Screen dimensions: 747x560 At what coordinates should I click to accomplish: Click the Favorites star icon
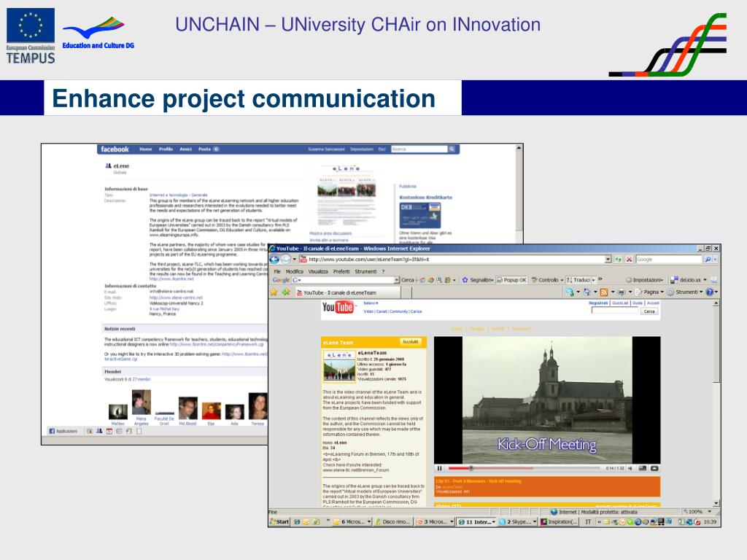[274, 292]
